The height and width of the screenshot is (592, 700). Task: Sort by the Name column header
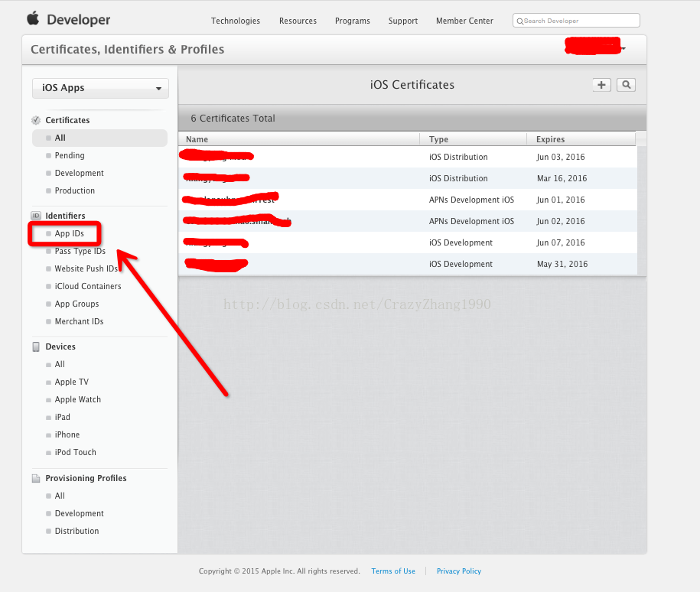(x=298, y=139)
